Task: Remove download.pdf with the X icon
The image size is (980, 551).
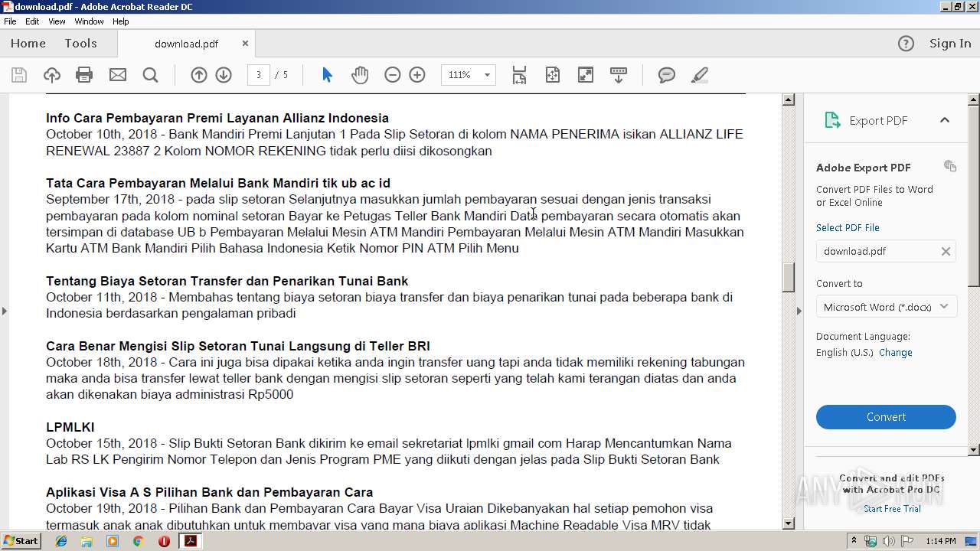Action: click(x=946, y=251)
